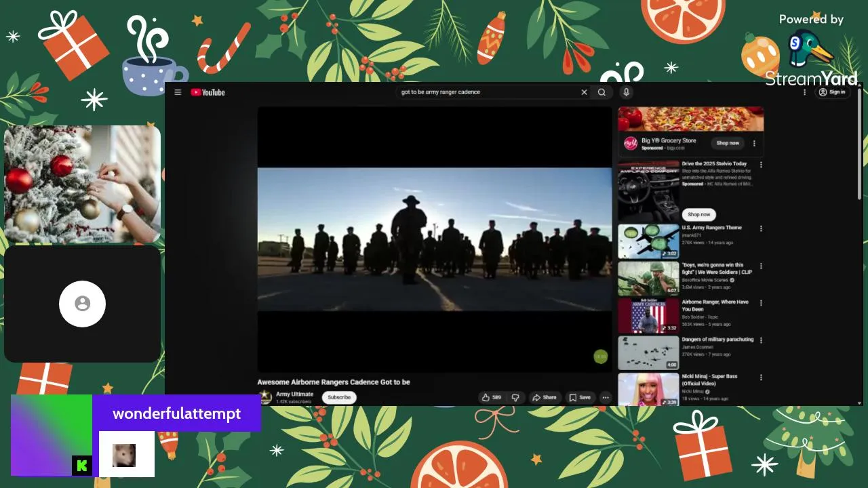868x488 pixels.
Task: Select the Christmas tree decorating camera tile
Action: click(83, 184)
